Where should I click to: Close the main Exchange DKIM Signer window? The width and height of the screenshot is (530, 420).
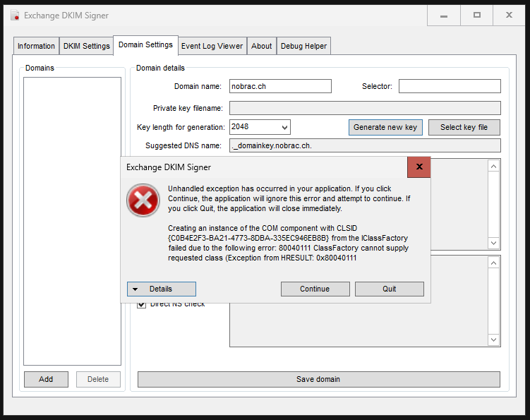pyautogui.click(x=509, y=16)
